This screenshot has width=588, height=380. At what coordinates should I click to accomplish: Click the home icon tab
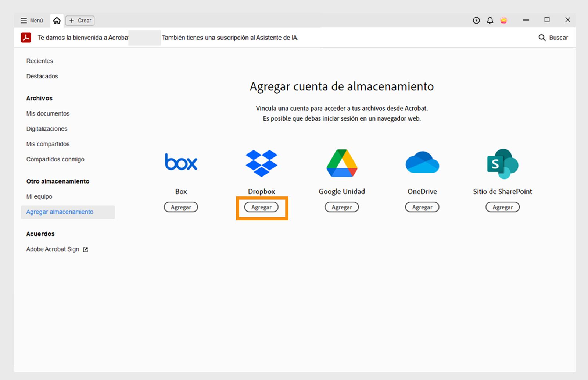coord(57,21)
